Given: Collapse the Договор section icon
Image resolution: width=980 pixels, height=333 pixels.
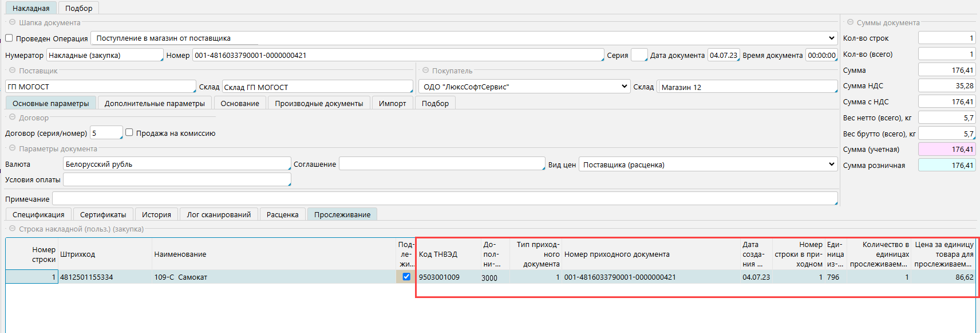Looking at the screenshot, I should point(12,117).
